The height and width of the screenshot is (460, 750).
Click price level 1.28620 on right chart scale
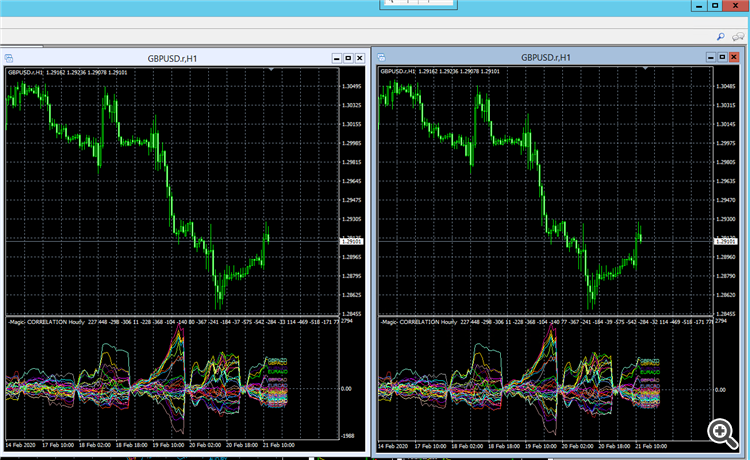tap(726, 295)
